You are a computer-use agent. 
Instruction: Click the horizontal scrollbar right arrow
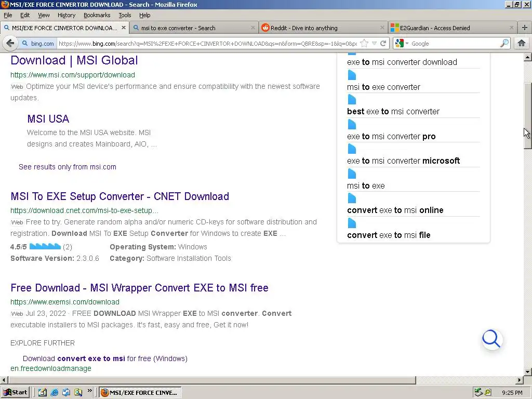(520, 380)
